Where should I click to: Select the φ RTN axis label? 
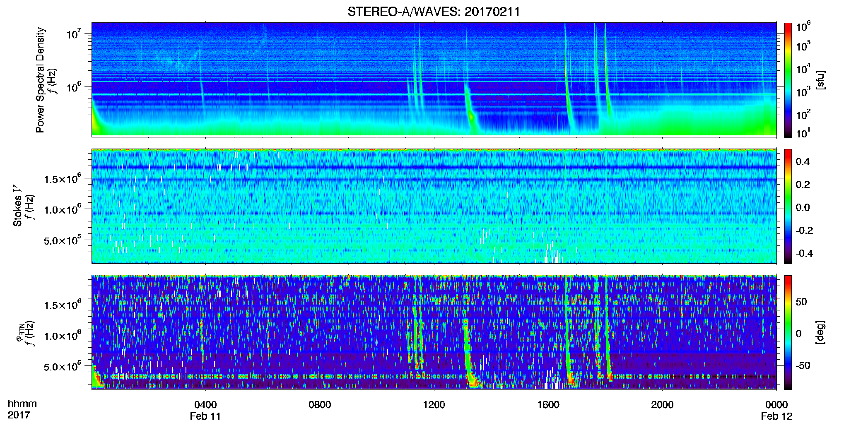click(x=19, y=333)
